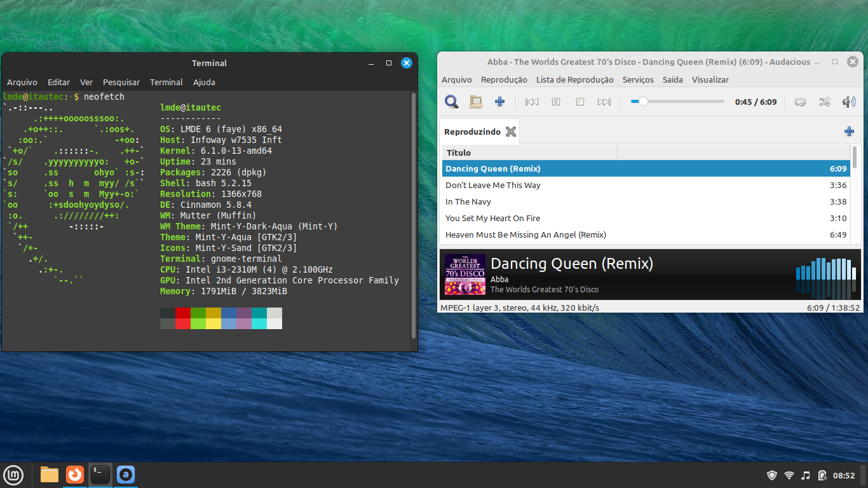Close the Audacious window
Viewport: 868px width, 488px height.
853,62
